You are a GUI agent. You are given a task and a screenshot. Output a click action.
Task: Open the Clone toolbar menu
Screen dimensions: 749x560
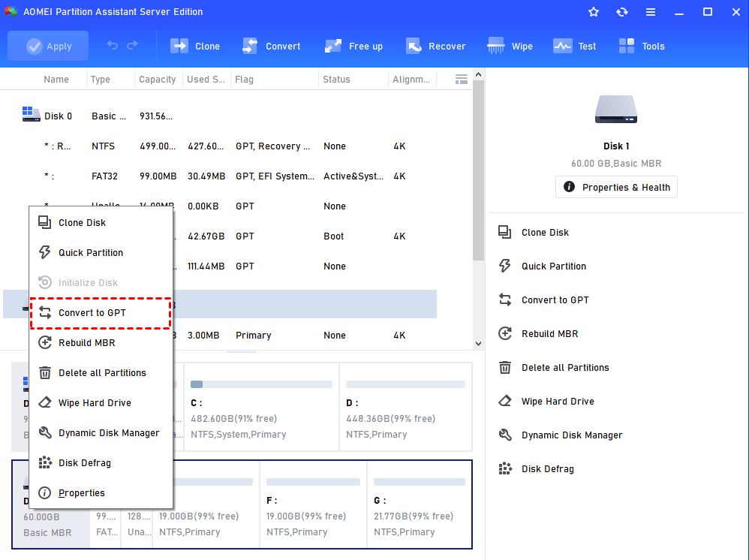[195, 46]
